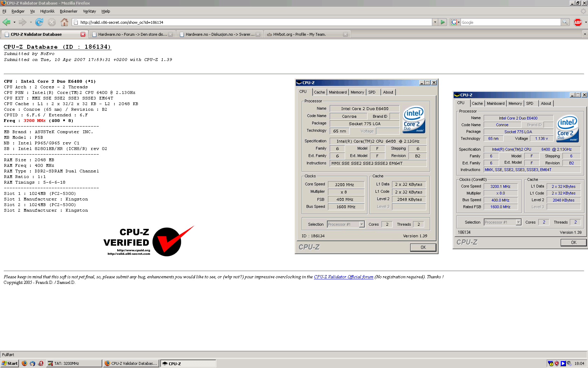Close the 'Diskusjon.no -> Svarer' tab
The image size is (588, 368).
click(258, 34)
